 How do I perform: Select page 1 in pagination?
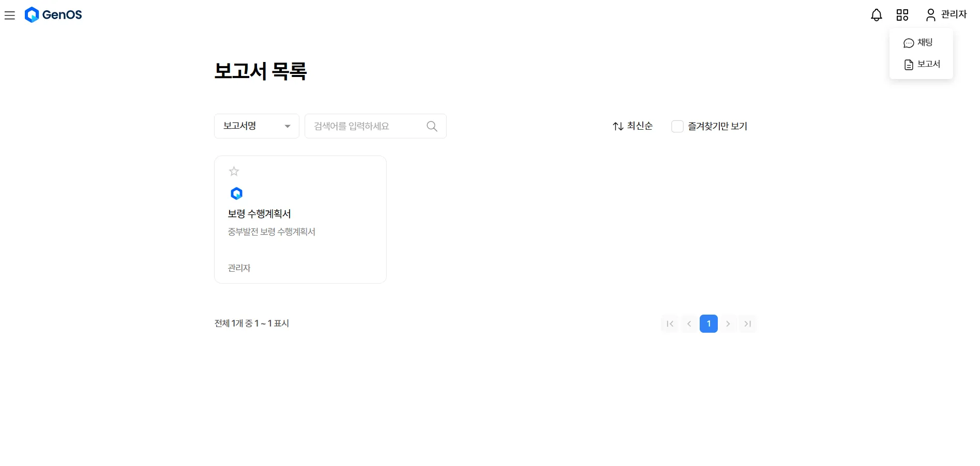click(708, 324)
